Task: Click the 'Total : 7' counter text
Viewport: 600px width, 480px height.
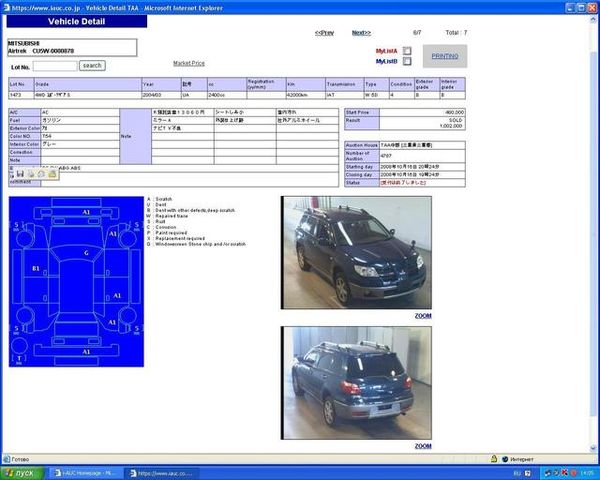Action: 456,33
